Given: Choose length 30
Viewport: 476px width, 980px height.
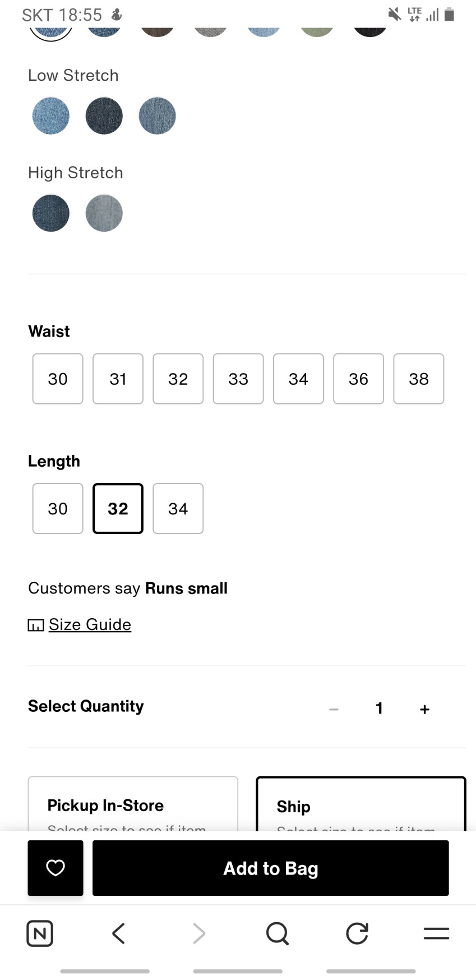Looking at the screenshot, I should click(x=58, y=508).
